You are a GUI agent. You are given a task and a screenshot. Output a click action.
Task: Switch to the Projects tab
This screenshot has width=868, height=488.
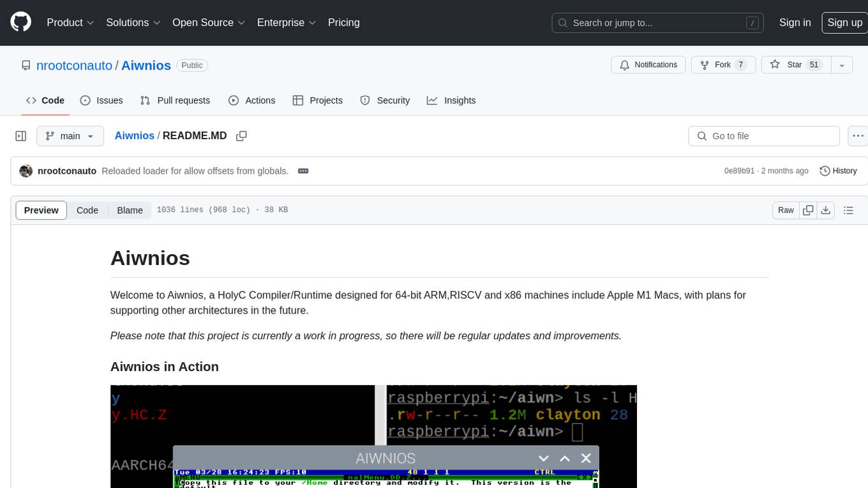[x=318, y=100]
